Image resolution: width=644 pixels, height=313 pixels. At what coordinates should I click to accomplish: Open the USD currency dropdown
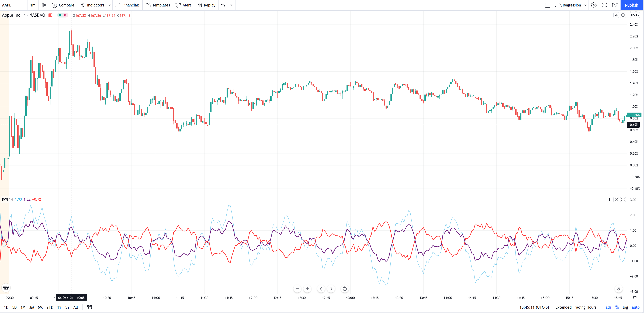pos(635,15)
